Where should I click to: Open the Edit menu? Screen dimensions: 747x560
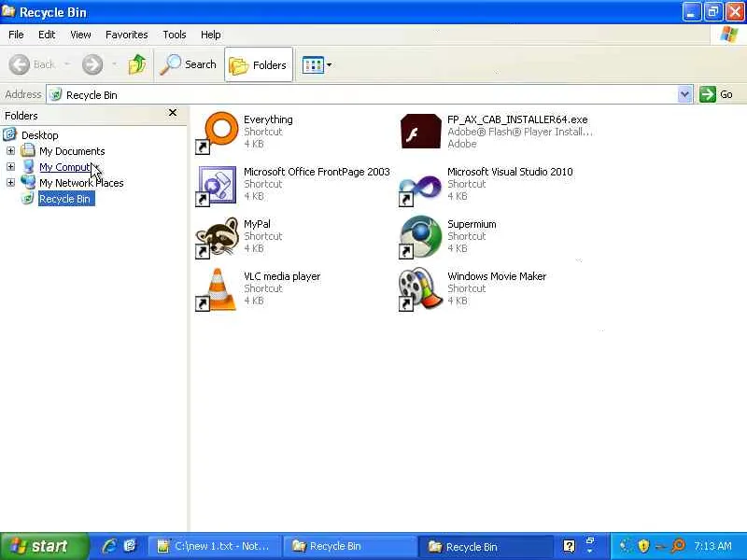(47, 35)
